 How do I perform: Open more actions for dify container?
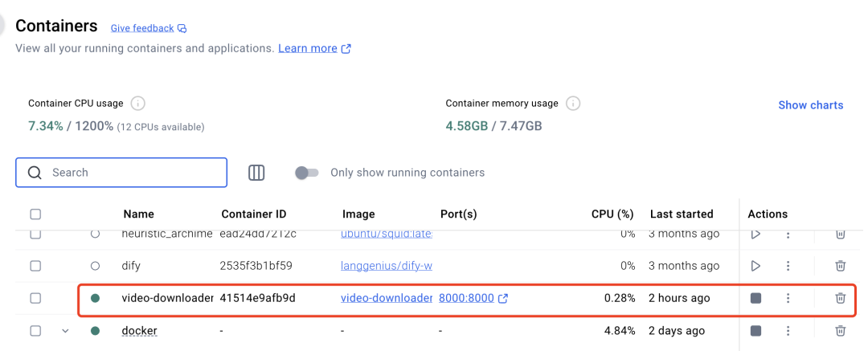[788, 266]
